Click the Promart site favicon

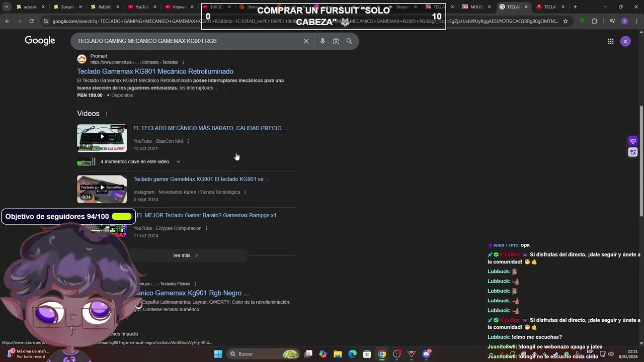(x=82, y=59)
